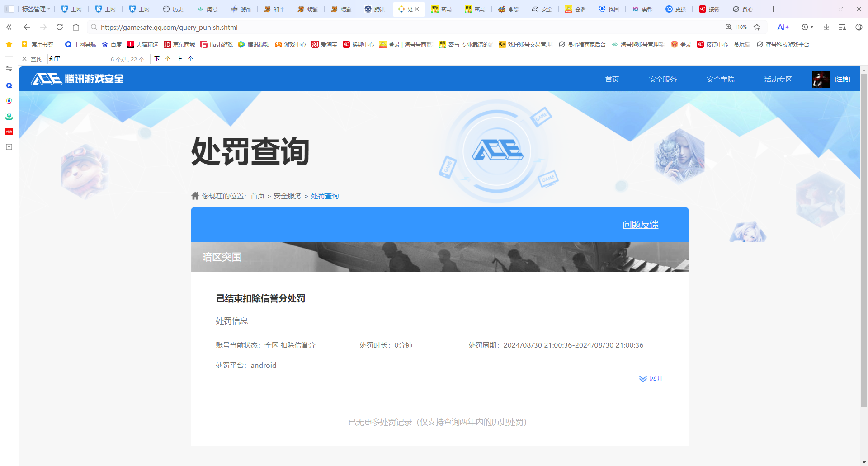Open the browsing history dropdown
Viewport: 868px width, 466px height.
click(x=807, y=27)
